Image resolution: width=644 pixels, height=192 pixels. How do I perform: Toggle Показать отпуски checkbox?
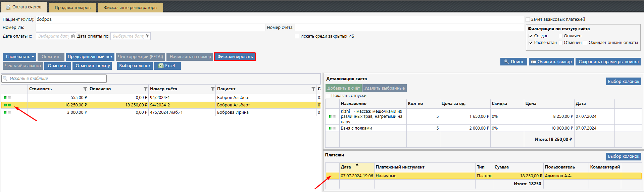(x=328, y=96)
